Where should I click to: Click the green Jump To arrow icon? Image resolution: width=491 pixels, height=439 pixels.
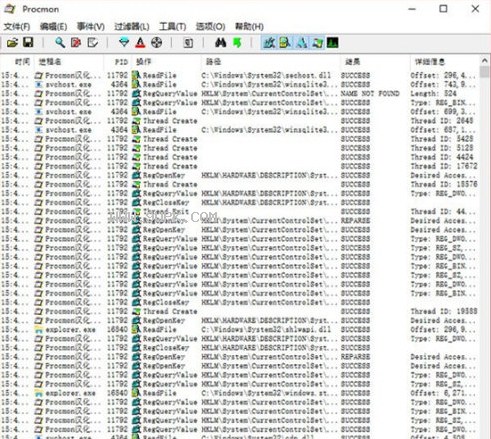coord(237,43)
